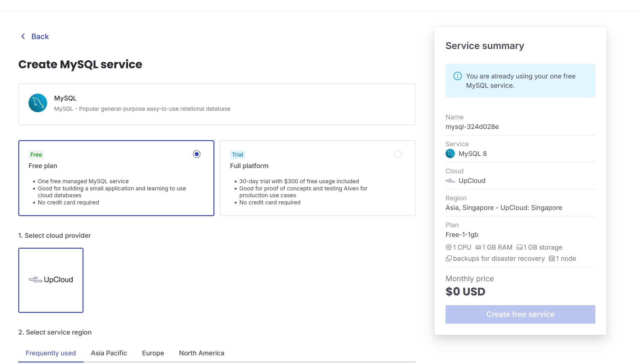The image size is (641, 364).
Task: Go back via the Back link
Action: coord(40,37)
